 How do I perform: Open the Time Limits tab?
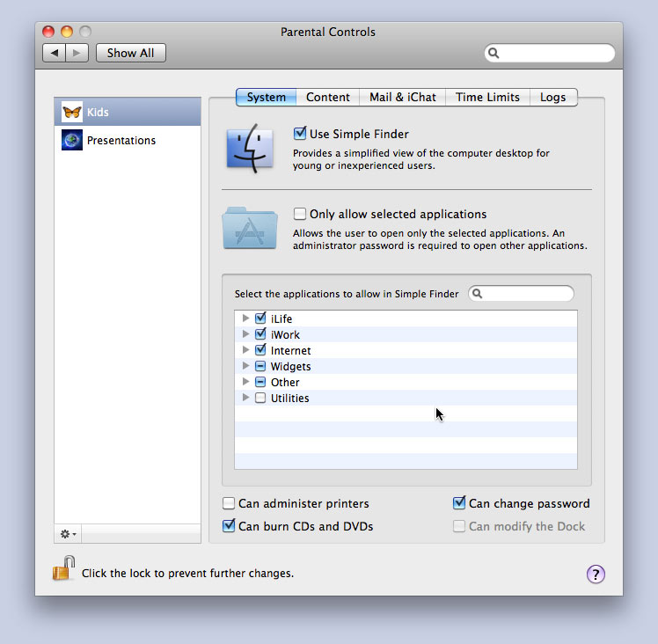click(487, 98)
